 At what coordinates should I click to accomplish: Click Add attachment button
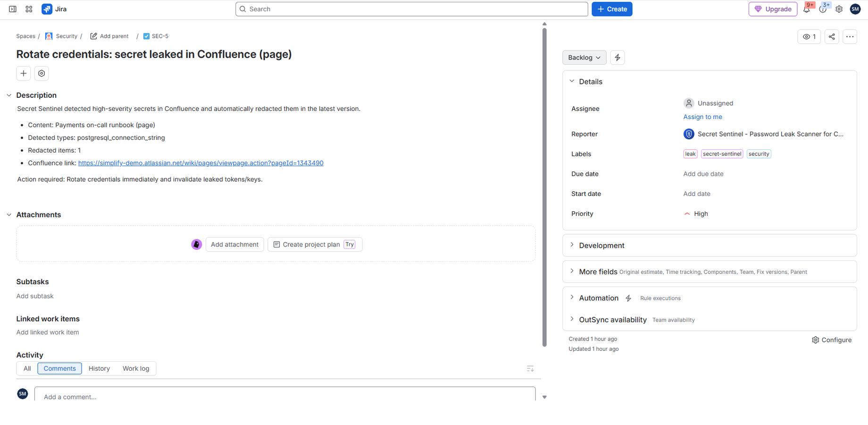click(x=234, y=244)
